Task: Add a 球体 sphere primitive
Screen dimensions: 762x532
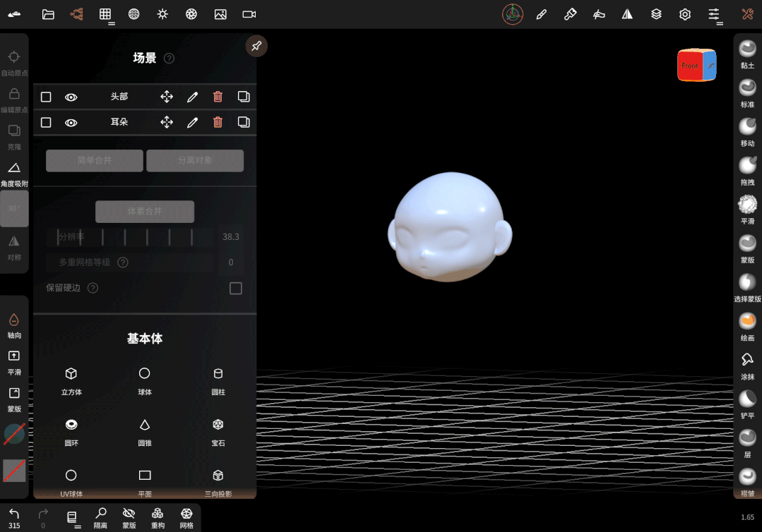Action: coord(145,382)
